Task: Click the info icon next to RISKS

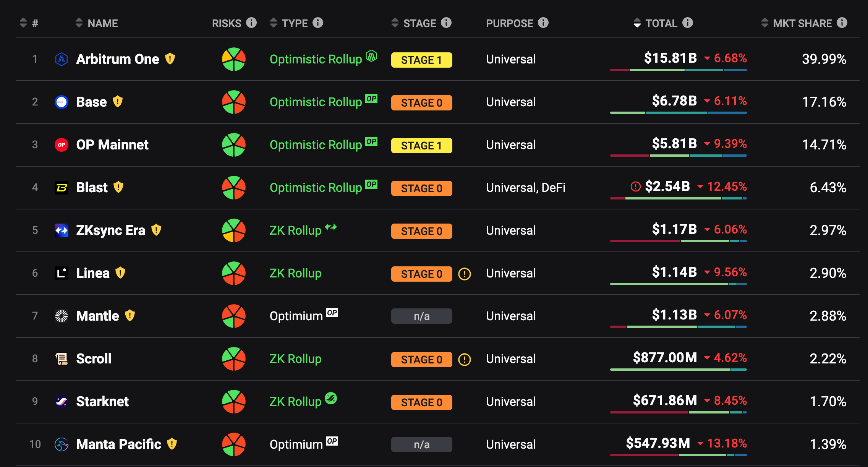Action: tap(251, 23)
